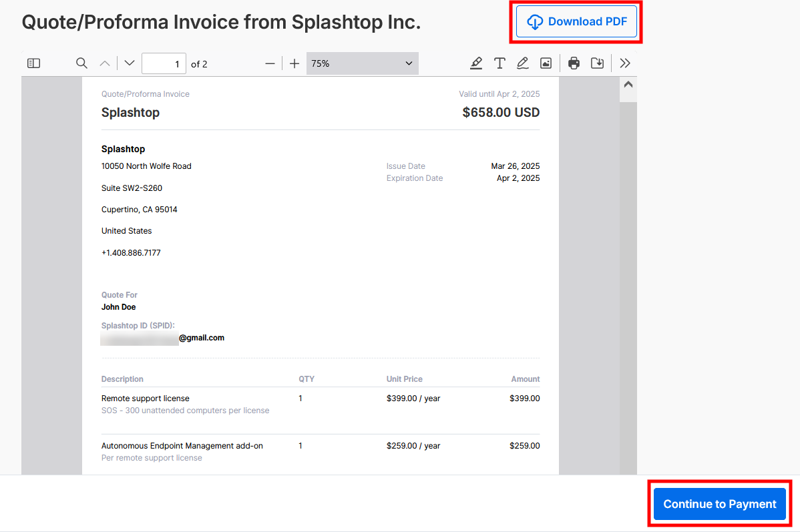
Task: Save the document with toolbar download icon
Action: (598, 63)
